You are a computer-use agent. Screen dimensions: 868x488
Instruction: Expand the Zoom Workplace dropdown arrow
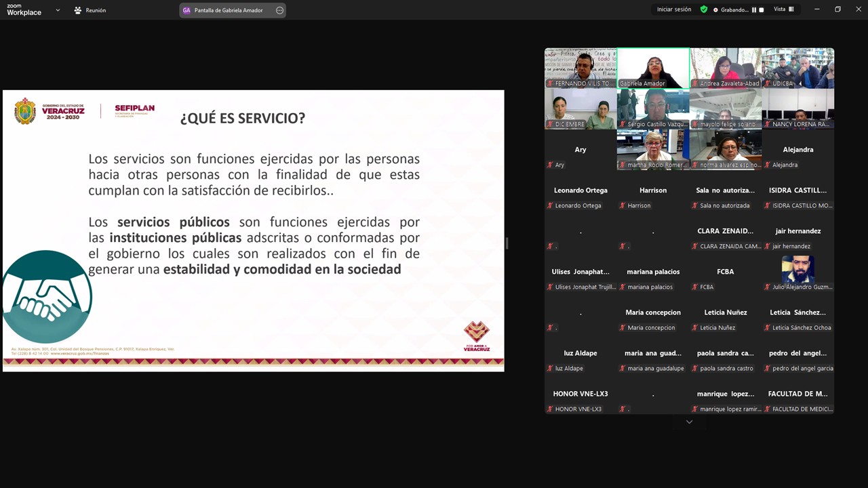(x=58, y=10)
